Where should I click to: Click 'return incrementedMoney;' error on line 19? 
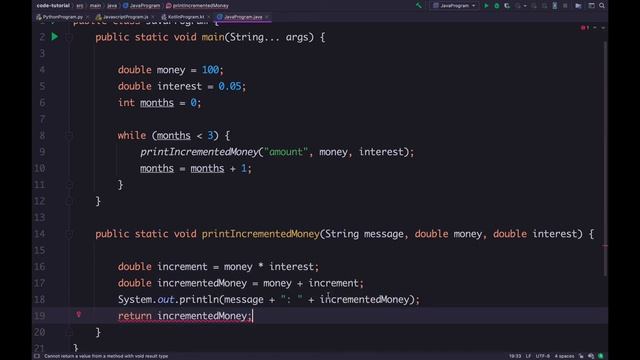[x=185, y=316]
